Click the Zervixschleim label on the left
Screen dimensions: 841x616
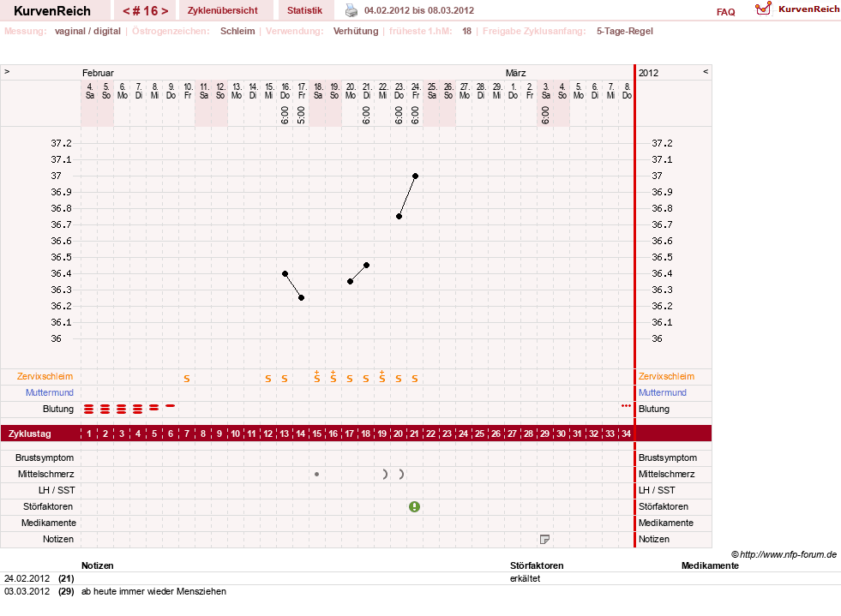coord(45,376)
